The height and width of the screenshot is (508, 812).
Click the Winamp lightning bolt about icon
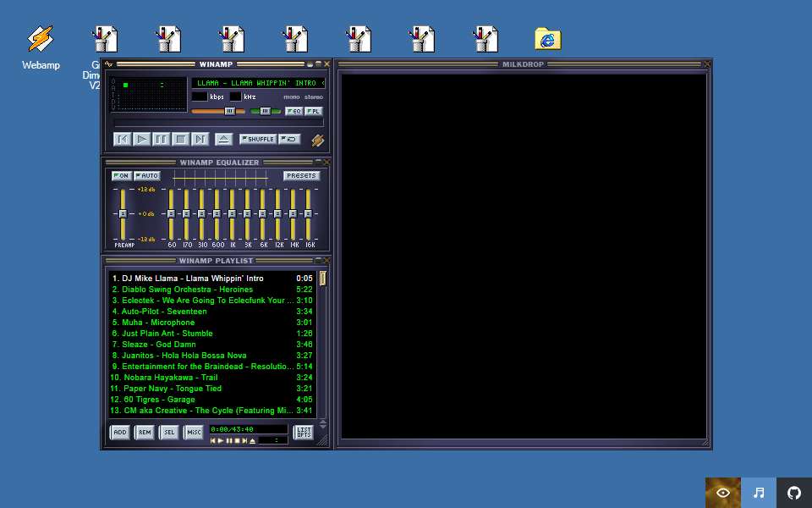pos(317,140)
